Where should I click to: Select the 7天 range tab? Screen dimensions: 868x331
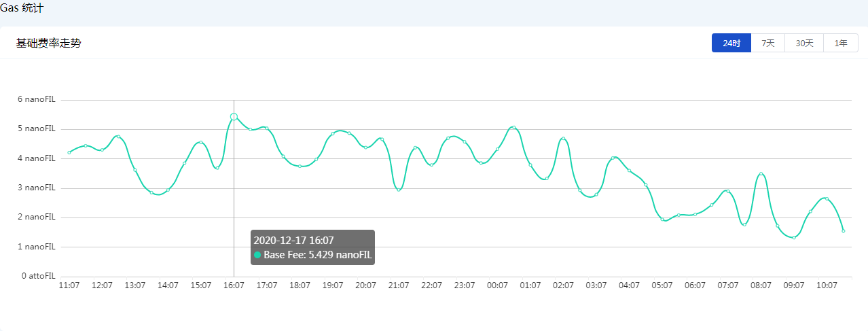tap(767, 43)
